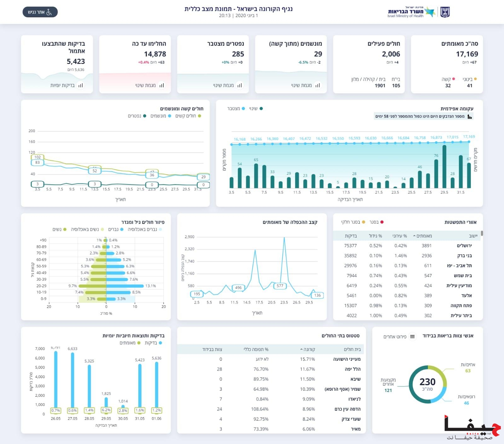Viewport: 504px width, 444px height.
Task: Open trend chart icon in מונשמים card
Action: click(x=318, y=85)
